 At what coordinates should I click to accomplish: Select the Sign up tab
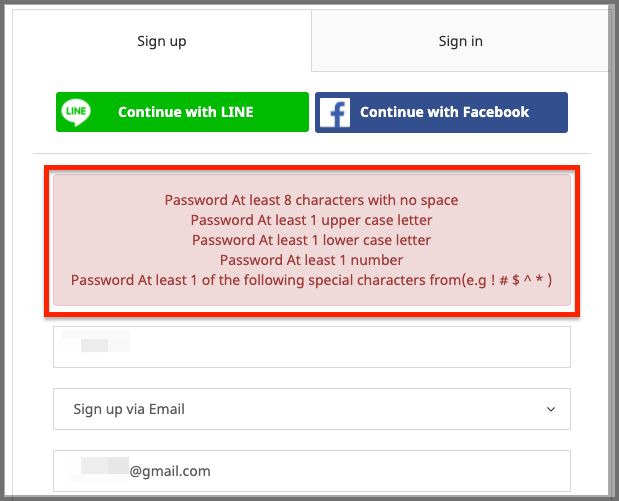(162, 41)
